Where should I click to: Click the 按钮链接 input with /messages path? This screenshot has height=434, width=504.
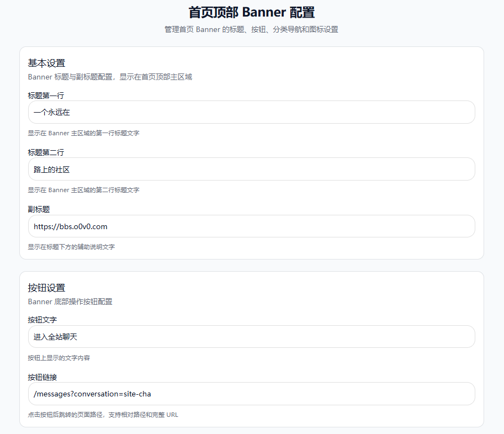[x=251, y=394]
